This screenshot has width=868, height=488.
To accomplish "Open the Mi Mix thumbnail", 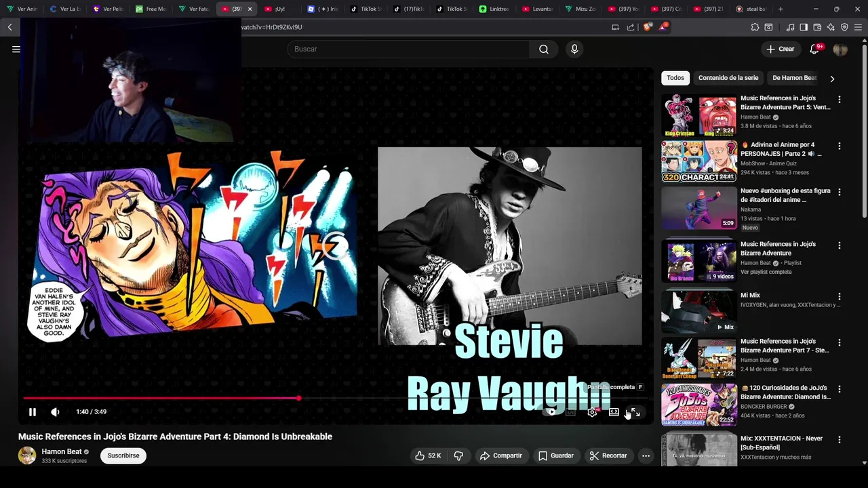I will coord(699,312).
